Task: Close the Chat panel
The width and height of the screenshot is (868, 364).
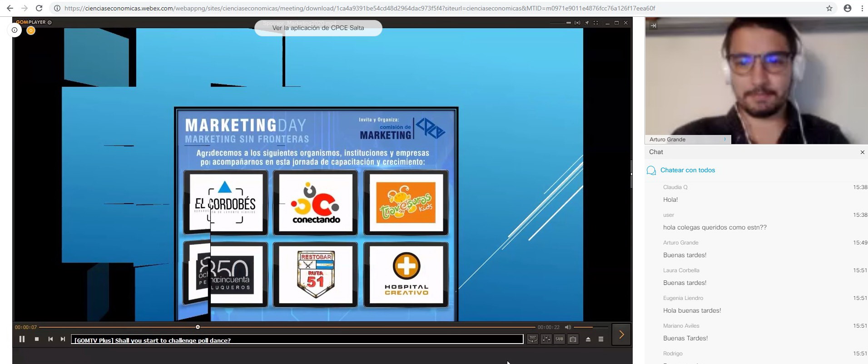Action: click(862, 152)
